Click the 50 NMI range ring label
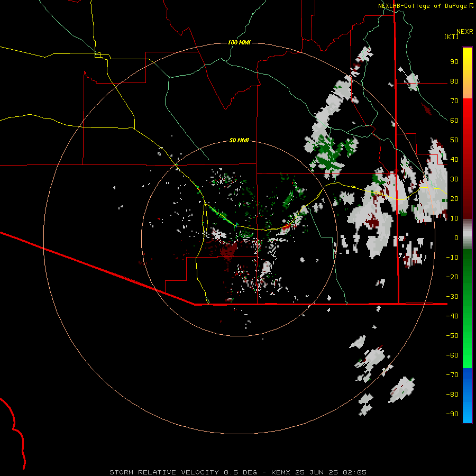 [239, 140]
